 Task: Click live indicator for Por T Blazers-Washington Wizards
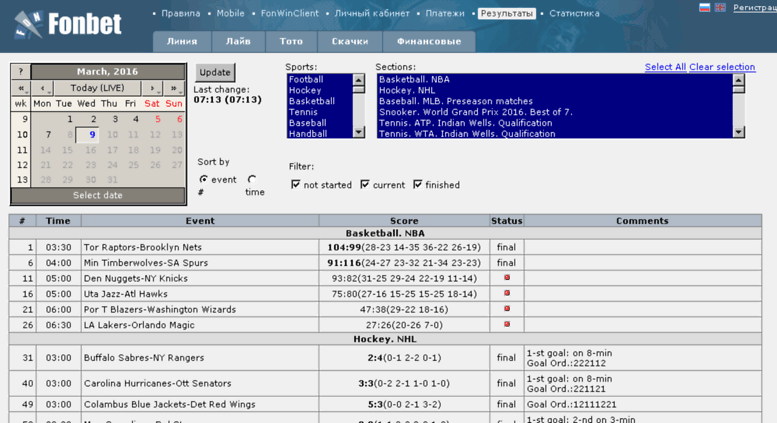[x=507, y=309]
